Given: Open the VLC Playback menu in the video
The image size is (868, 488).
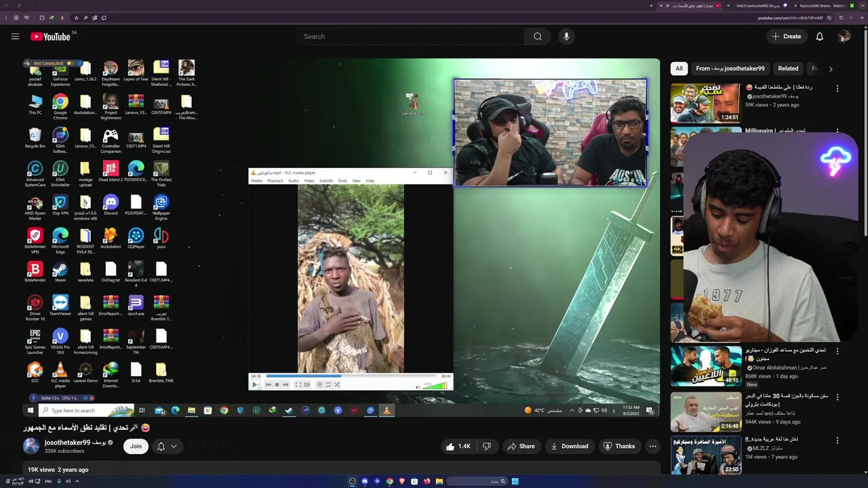Looking at the screenshot, I should [275, 181].
